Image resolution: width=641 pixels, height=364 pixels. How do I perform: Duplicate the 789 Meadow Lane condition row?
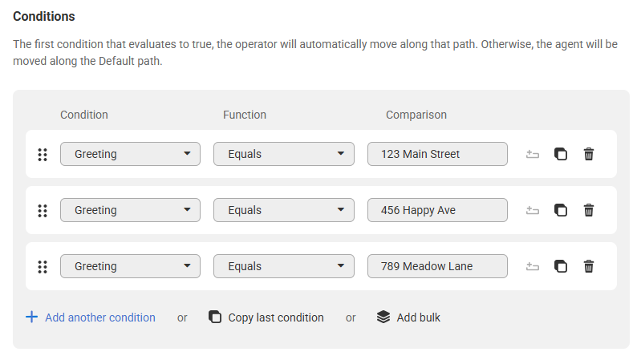point(561,266)
